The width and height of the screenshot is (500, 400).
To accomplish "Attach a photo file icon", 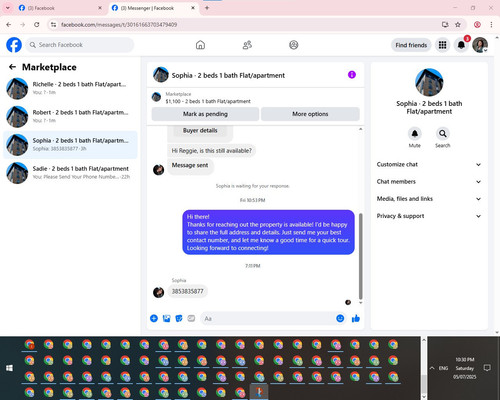I will pos(166,318).
